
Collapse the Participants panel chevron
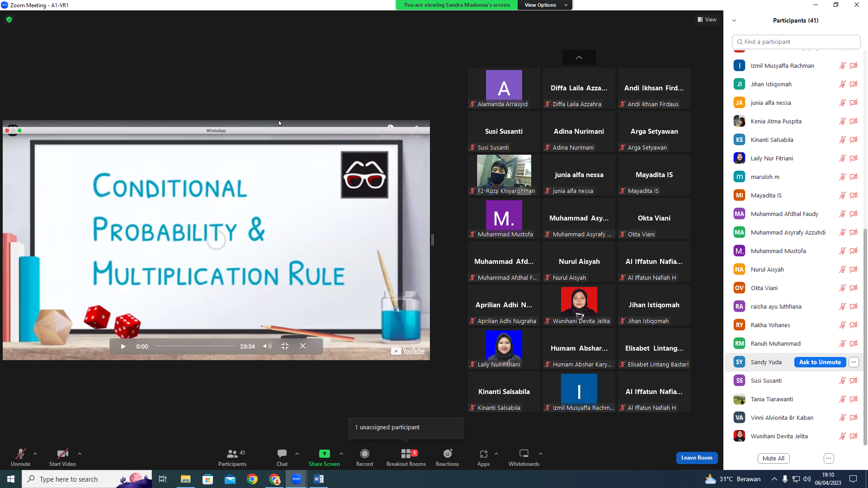coord(734,20)
